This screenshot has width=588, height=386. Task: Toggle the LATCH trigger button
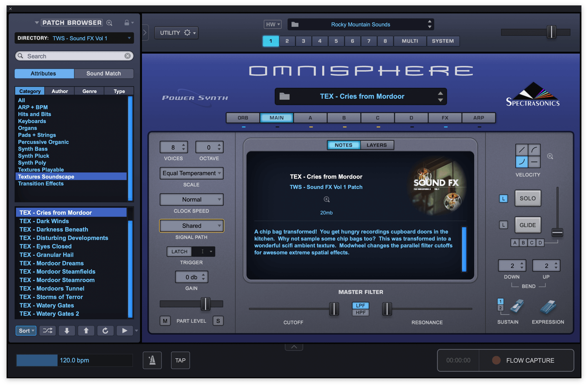[179, 251]
